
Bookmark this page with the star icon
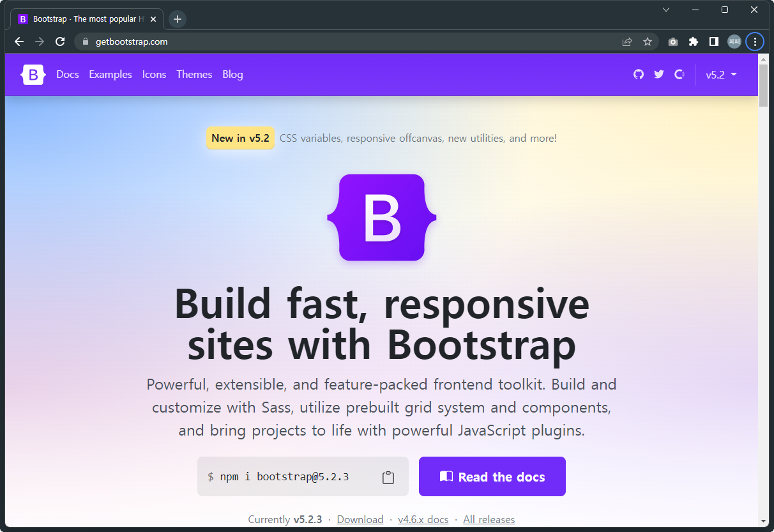point(648,42)
